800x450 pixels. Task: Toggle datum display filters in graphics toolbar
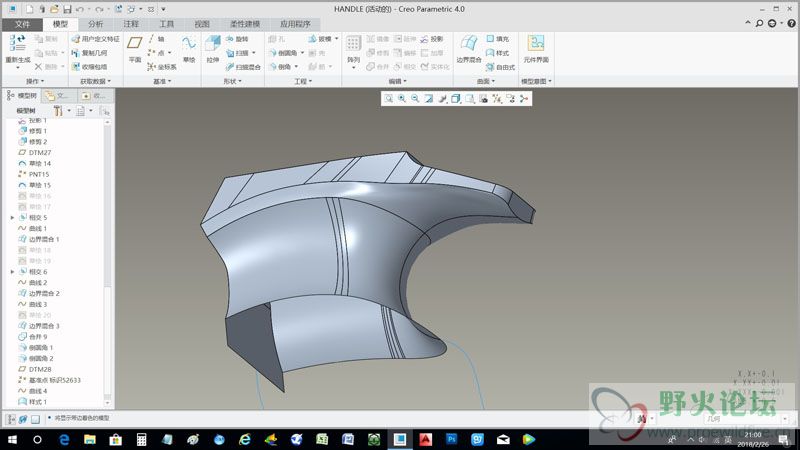497,98
